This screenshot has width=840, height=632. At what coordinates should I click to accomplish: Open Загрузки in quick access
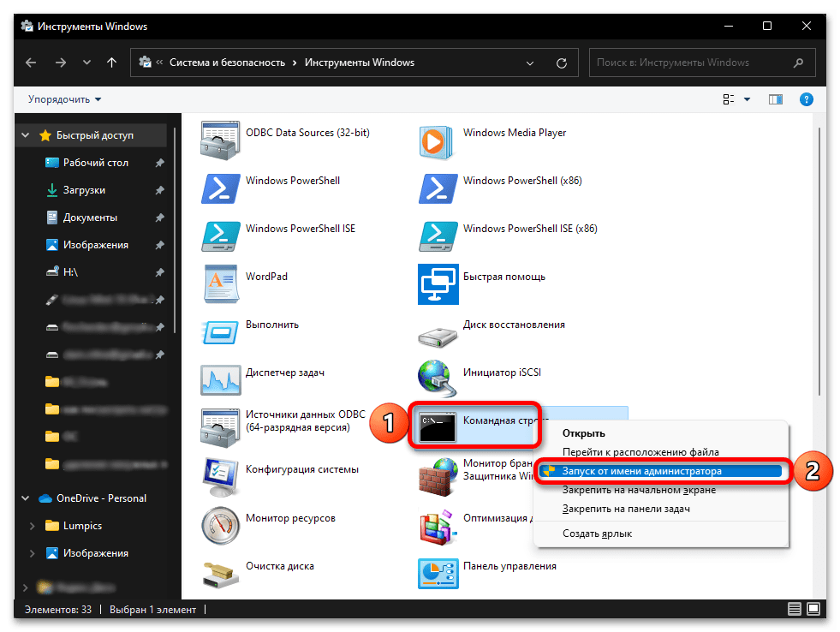[x=84, y=190]
